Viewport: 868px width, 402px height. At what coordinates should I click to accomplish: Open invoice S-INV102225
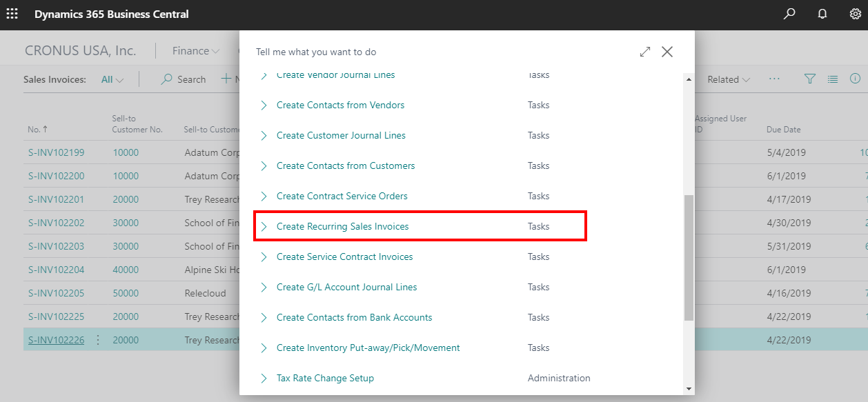(56, 316)
